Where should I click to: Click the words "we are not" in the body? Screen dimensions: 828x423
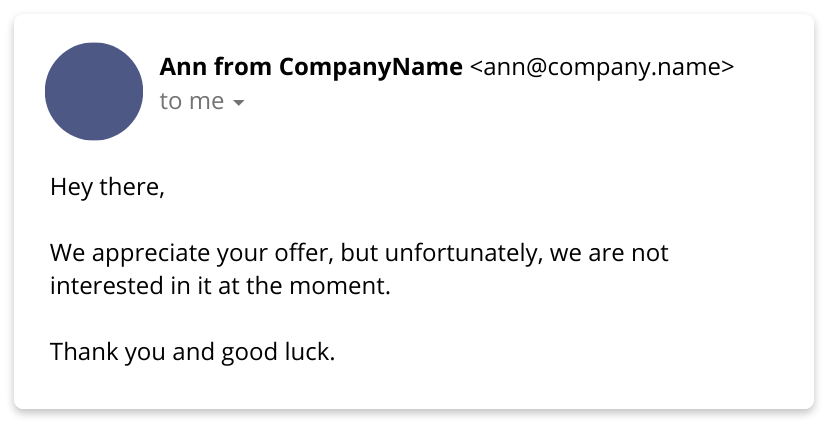click(x=609, y=253)
